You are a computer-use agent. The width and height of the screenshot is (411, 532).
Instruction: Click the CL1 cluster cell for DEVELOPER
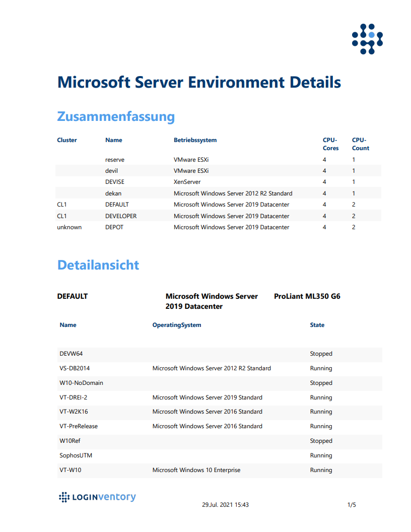pyautogui.click(x=62, y=216)
